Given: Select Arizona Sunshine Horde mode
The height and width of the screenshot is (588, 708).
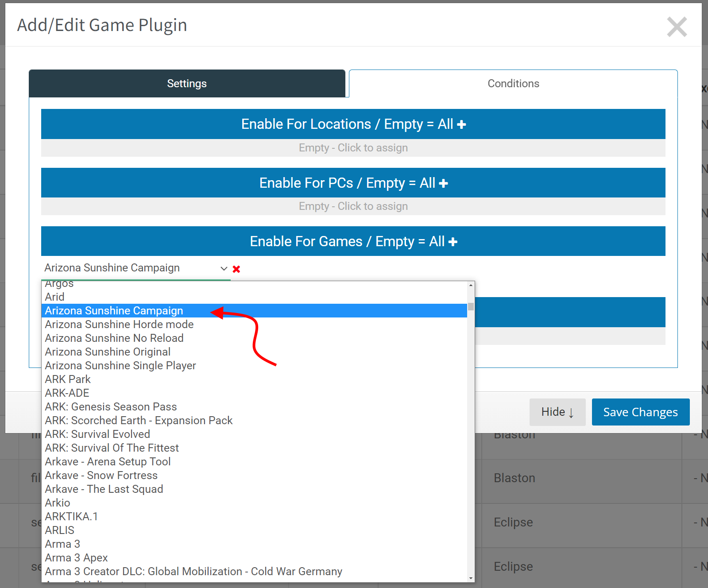Looking at the screenshot, I should (255, 324).
